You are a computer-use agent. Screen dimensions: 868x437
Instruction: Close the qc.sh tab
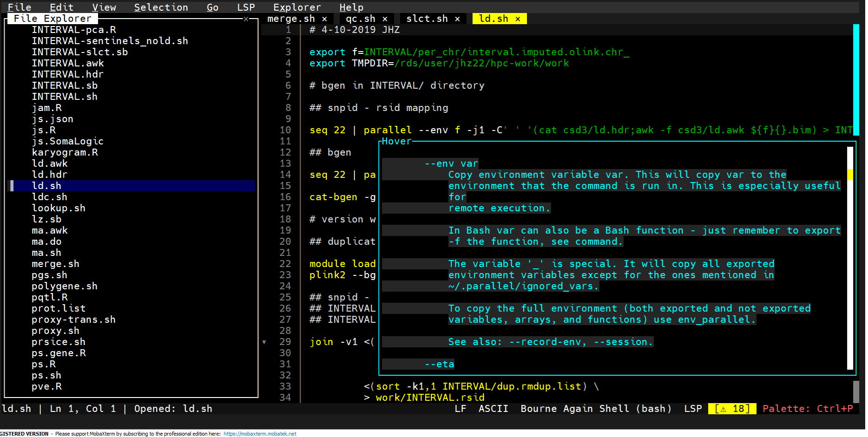(x=385, y=19)
